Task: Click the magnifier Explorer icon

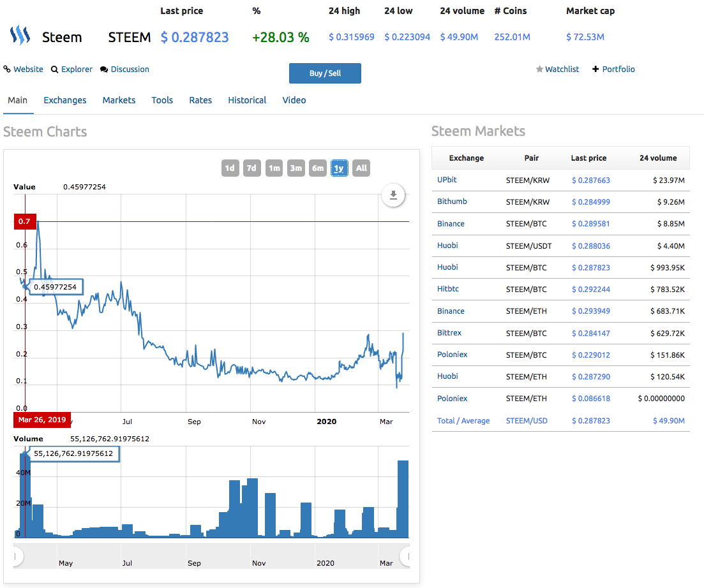Action: point(55,70)
